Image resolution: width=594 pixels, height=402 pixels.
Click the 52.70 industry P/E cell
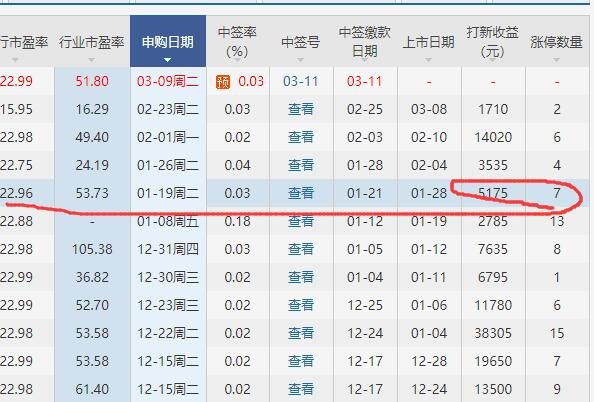tap(92, 305)
